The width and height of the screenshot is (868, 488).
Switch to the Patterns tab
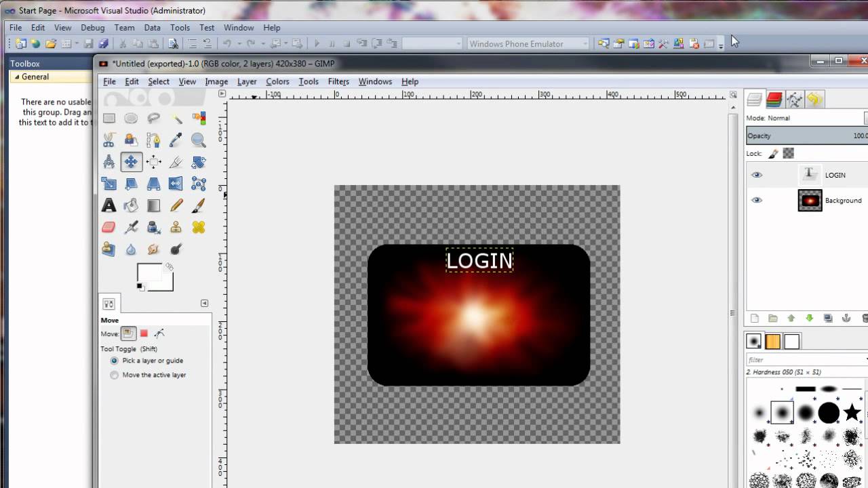tap(773, 342)
